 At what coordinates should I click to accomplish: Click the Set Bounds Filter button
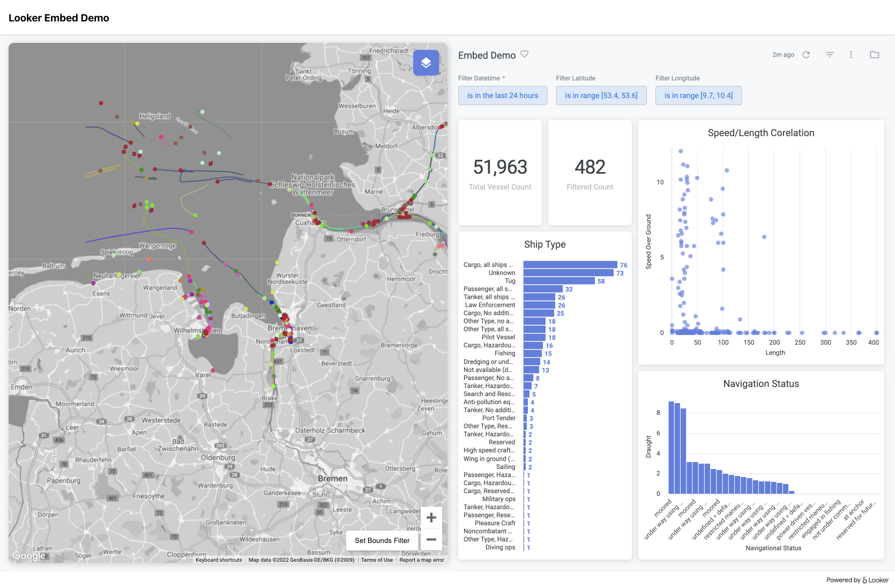382,540
